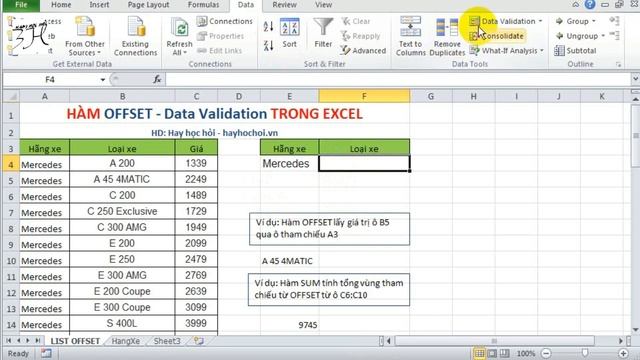Click the cell showing A 45 4MATIC result
Viewport: 640px width, 360px height.
click(x=289, y=261)
